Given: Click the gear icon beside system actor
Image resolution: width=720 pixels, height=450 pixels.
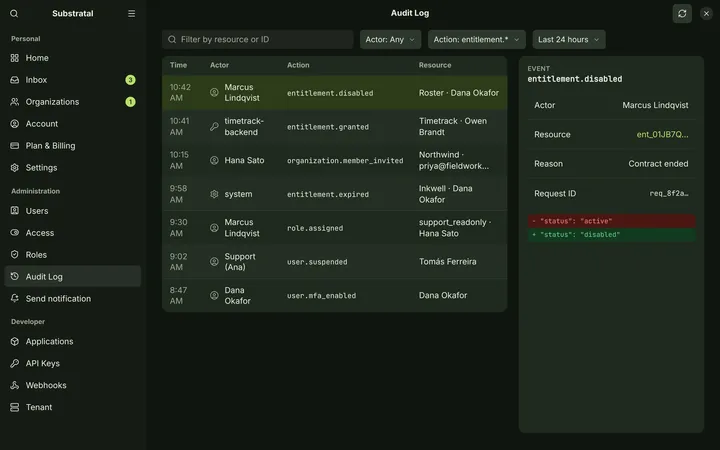Looking at the screenshot, I should (x=214, y=194).
